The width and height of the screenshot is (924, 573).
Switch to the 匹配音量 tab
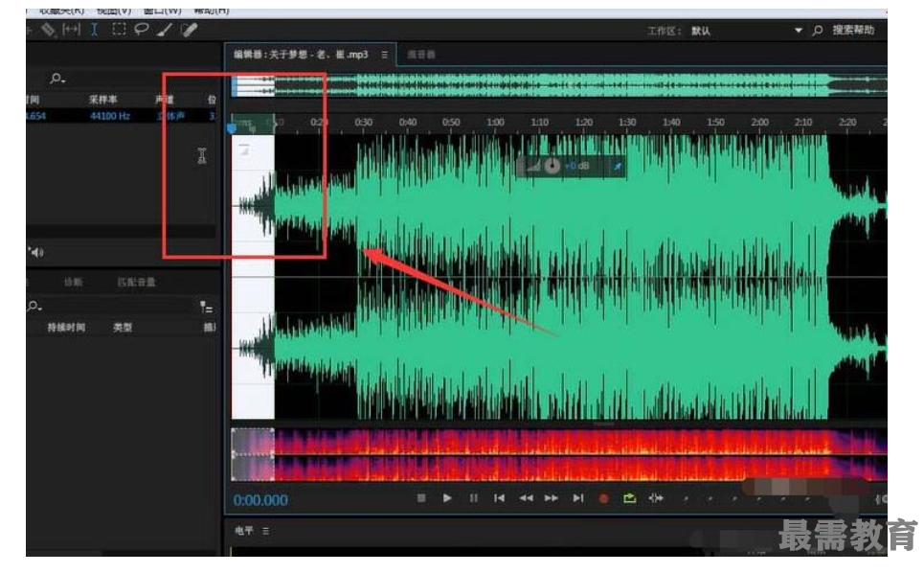coord(136,283)
